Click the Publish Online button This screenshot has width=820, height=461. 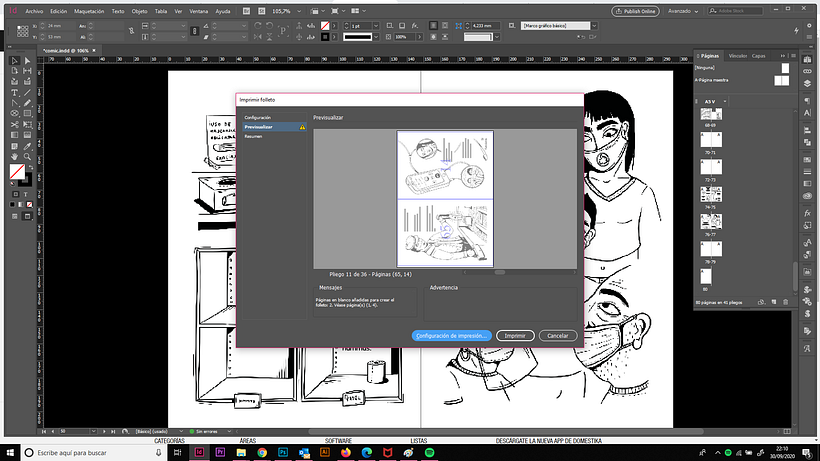[635, 11]
